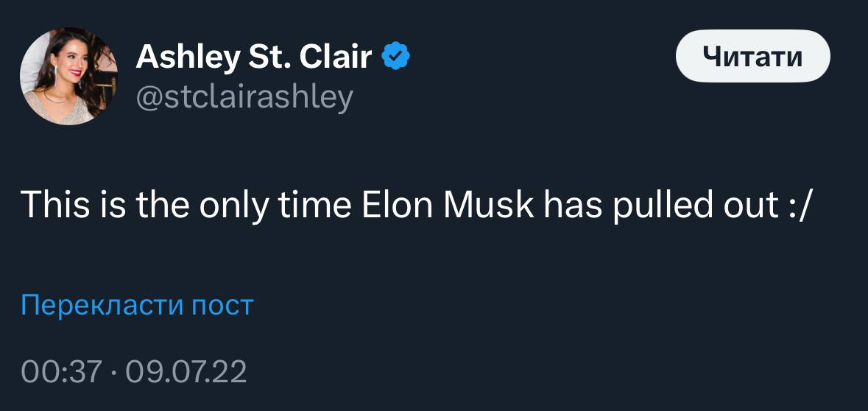Open the @stclairashley handle link
Viewport: 868px width, 411px height.
click(244, 96)
